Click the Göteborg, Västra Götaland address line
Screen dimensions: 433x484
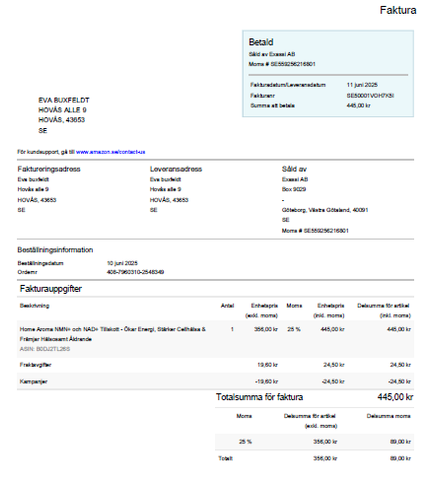(325, 210)
